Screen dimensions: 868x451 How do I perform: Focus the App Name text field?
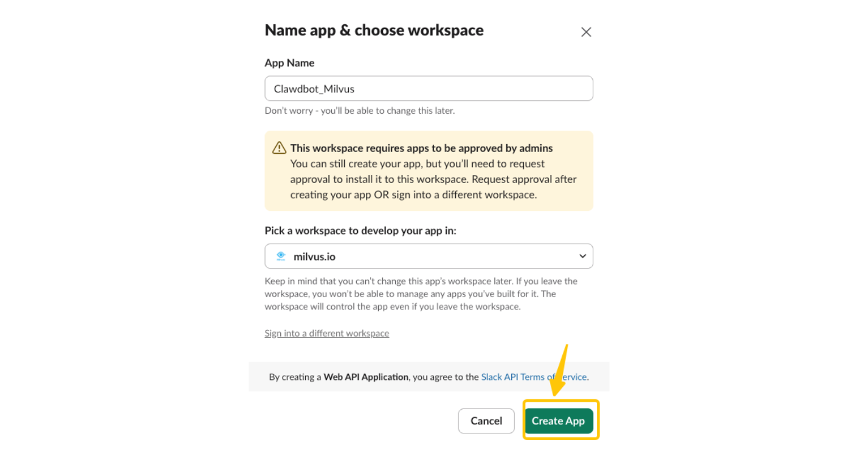coord(429,89)
